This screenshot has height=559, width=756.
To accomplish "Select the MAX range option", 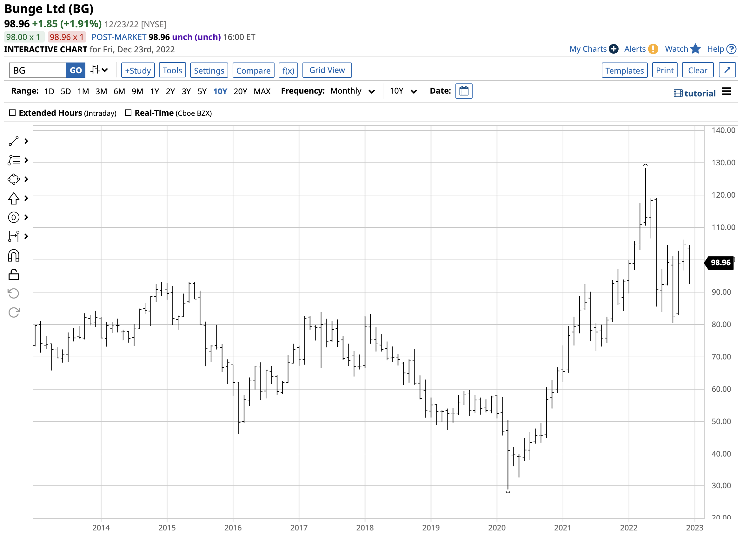I will point(262,92).
